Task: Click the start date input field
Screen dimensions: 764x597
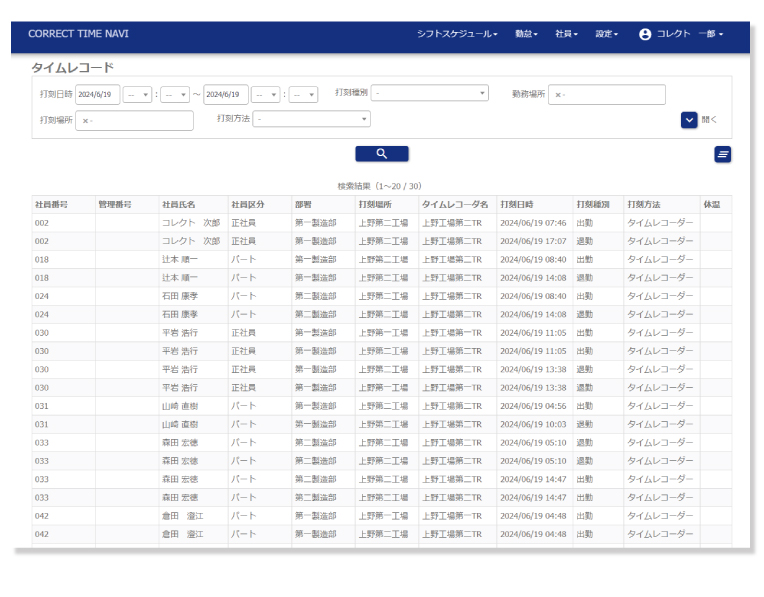Action: (98, 95)
